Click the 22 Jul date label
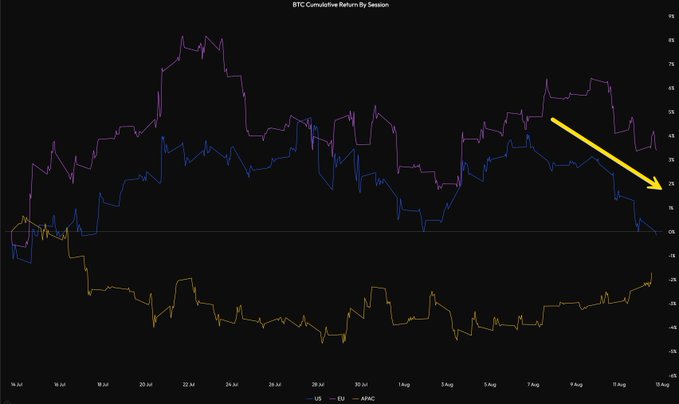This screenshot has height=404, width=679. [189, 384]
